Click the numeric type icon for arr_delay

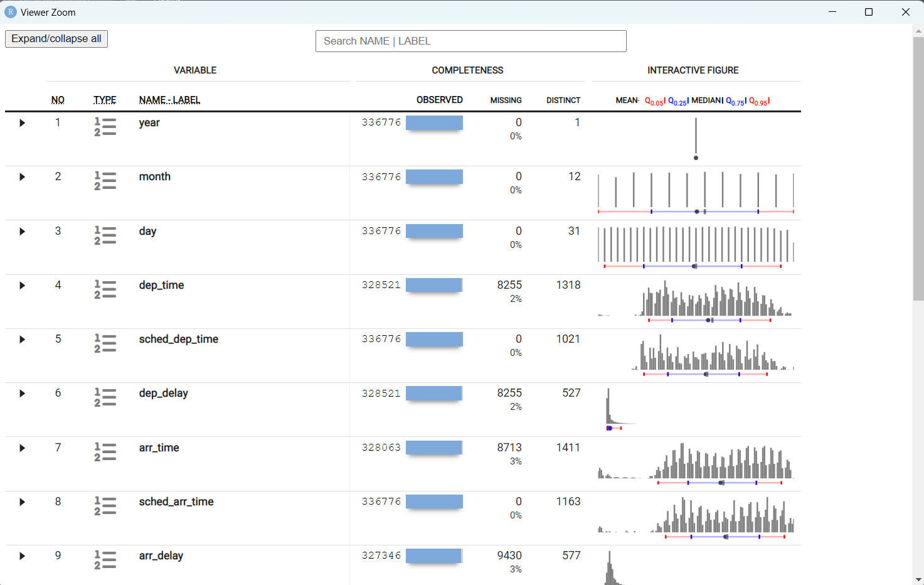pos(105,560)
